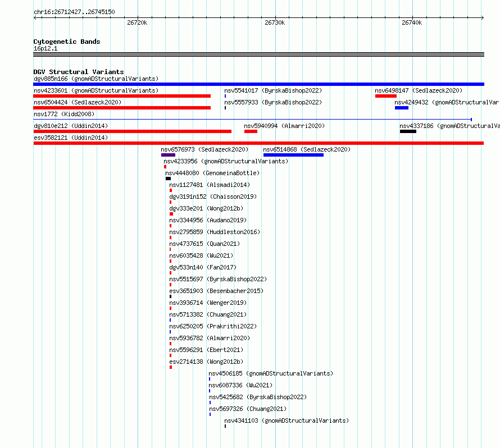The height and width of the screenshot is (448, 500).
Task: Click red bar under esv3582121
Action: click(258, 143)
